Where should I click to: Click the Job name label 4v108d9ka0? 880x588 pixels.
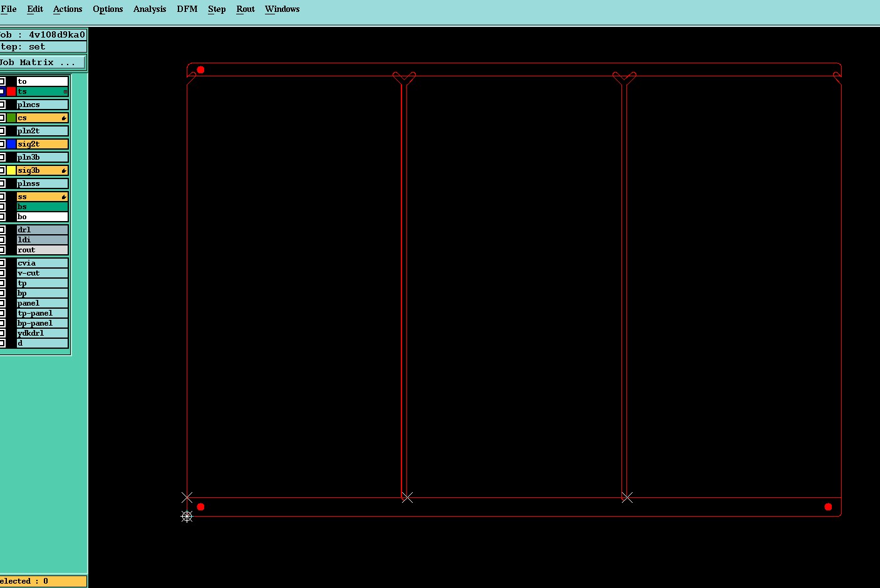click(57, 34)
